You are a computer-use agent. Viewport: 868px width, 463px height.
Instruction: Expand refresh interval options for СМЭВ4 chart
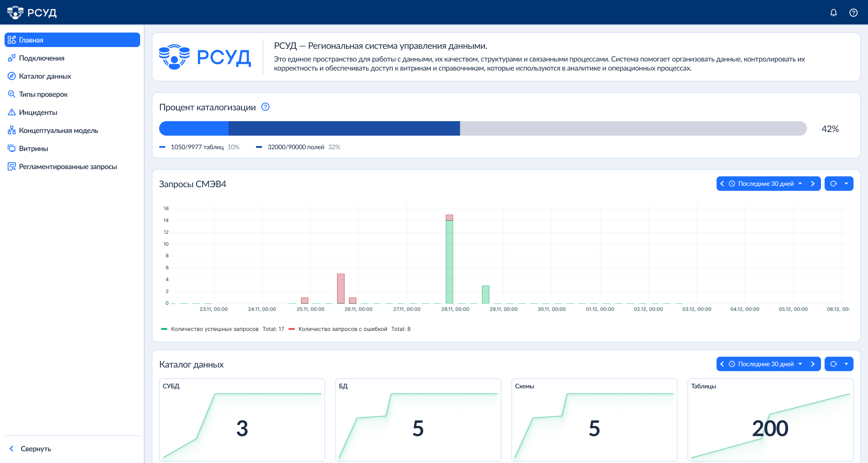point(846,184)
